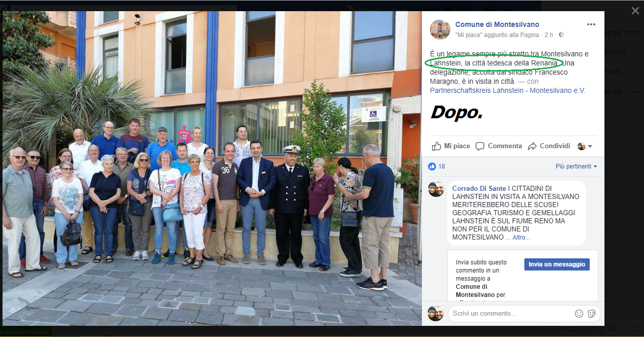The image size is (644, 337).
Task: Click the globe public audience icon
Action: point(561,35)
